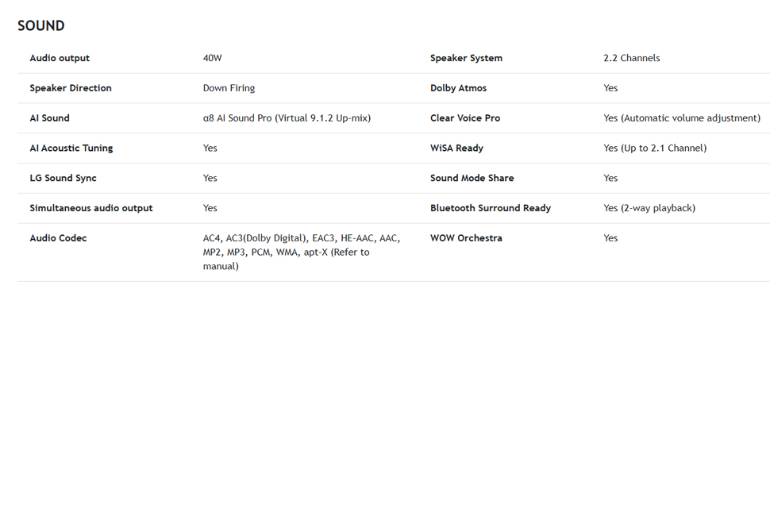Click the 40W audio output value
770x532 pixels.
(212, 58)
